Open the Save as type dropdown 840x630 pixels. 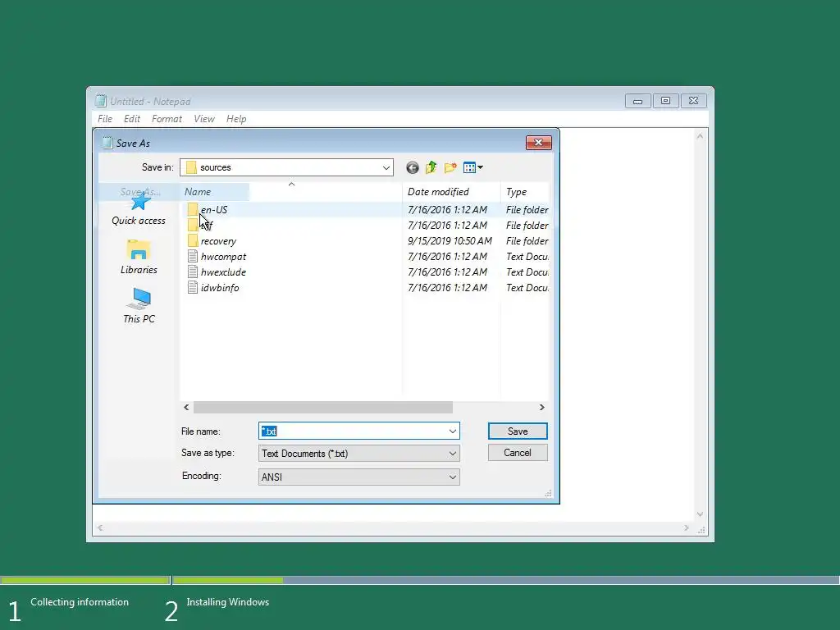coord(359,454)
